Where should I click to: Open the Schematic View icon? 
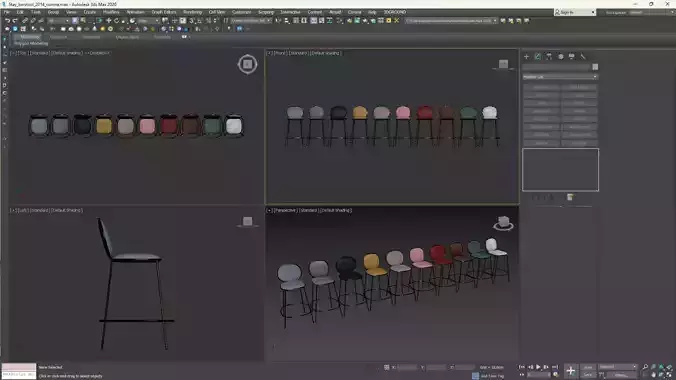pyautogui.click(x=330, y=20)
